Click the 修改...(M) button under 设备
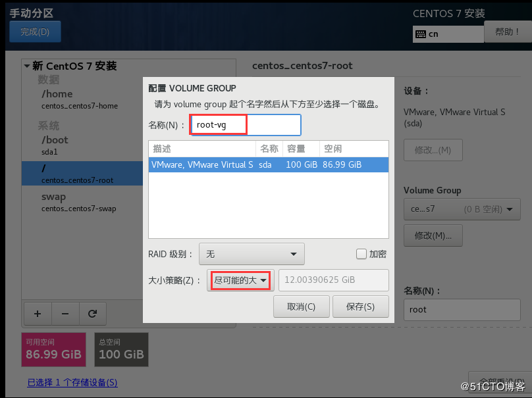This screenshot has width=532, height=398. (x=433, y=150)
